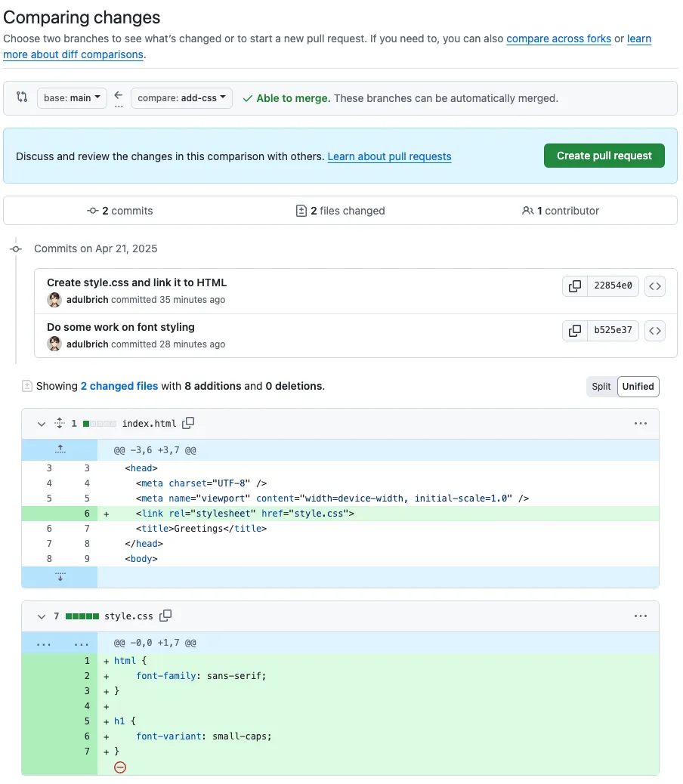The width and height of the screenshot is (683, 784).
Task: Click the Create pull request button
Action: click(x=604, y=156)
